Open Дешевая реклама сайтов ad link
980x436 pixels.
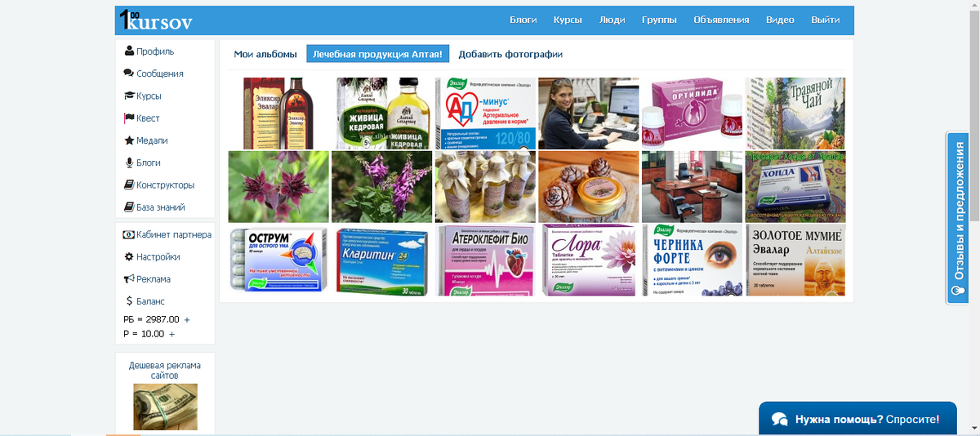(x=165, y=370)
